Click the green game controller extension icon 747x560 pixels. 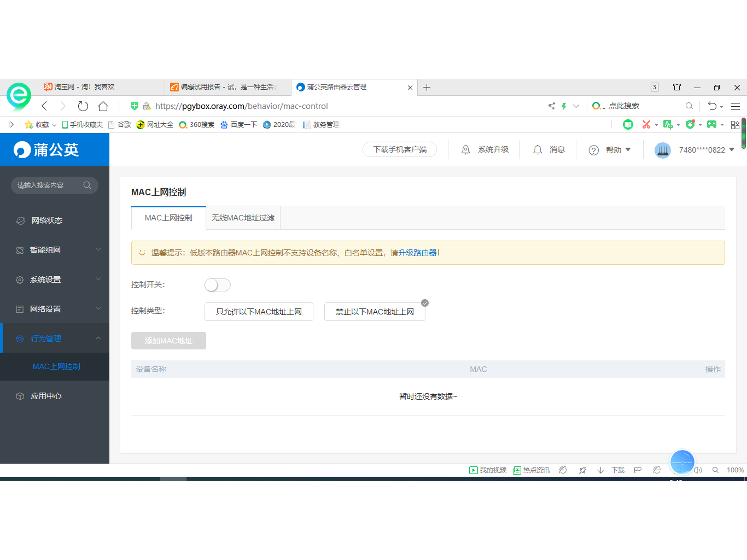(712, 125)
